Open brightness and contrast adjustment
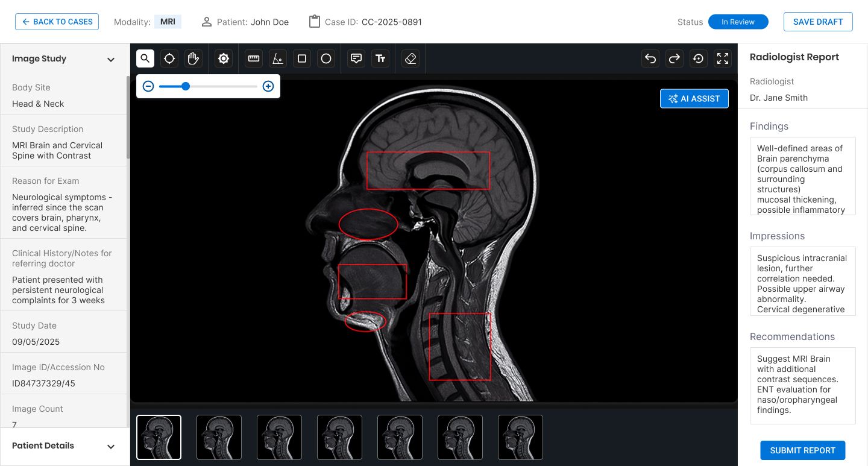The width and height of the screenshot is (868, 466). click(223, 58)
